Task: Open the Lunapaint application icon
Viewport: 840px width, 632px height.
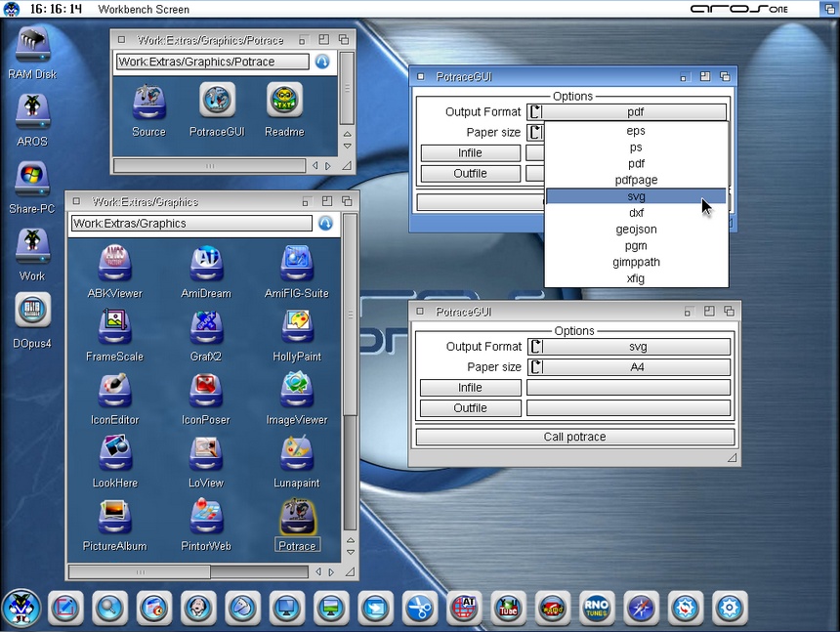Action: click(297, 453)
